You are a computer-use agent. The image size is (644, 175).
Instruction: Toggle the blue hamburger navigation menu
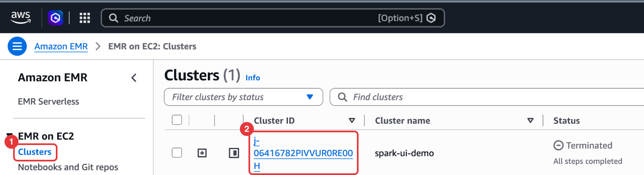coord(17,46)
